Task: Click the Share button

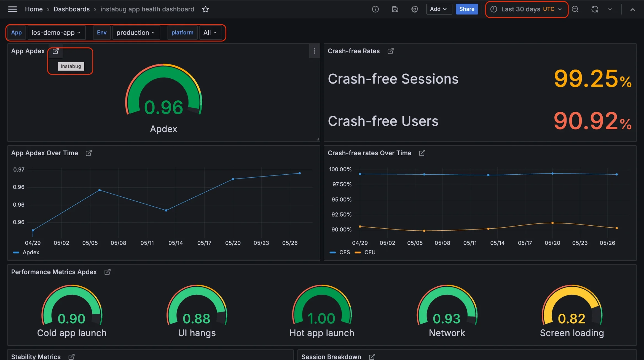Action: [466, 9]
